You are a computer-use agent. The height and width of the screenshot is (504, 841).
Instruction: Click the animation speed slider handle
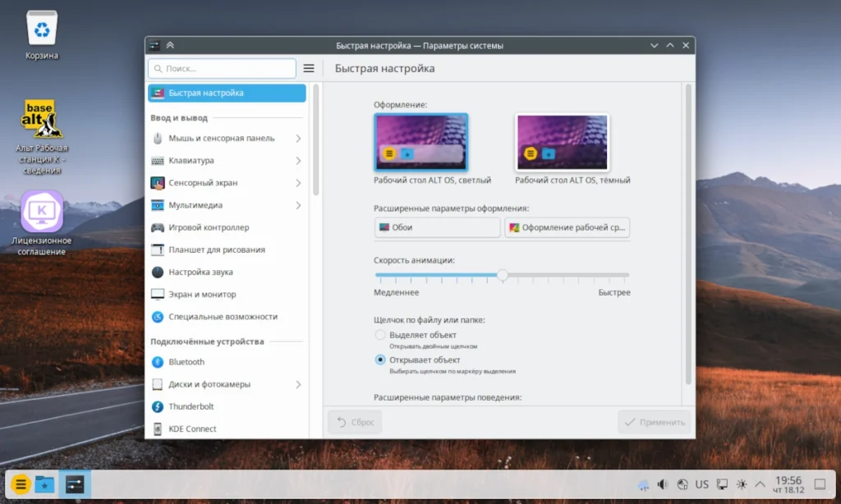pyautogui.click(x=502, y=275)
